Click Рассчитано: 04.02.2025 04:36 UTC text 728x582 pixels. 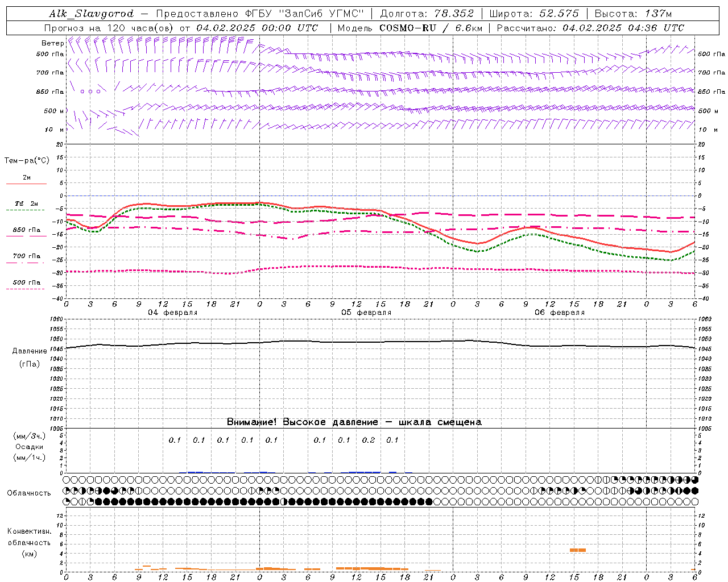(x=590, y=28)
